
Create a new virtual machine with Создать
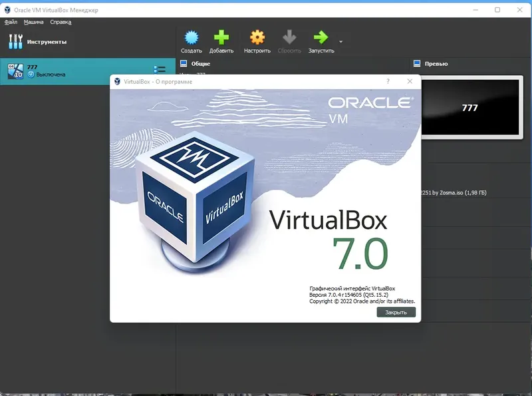(x=192, y=37)
